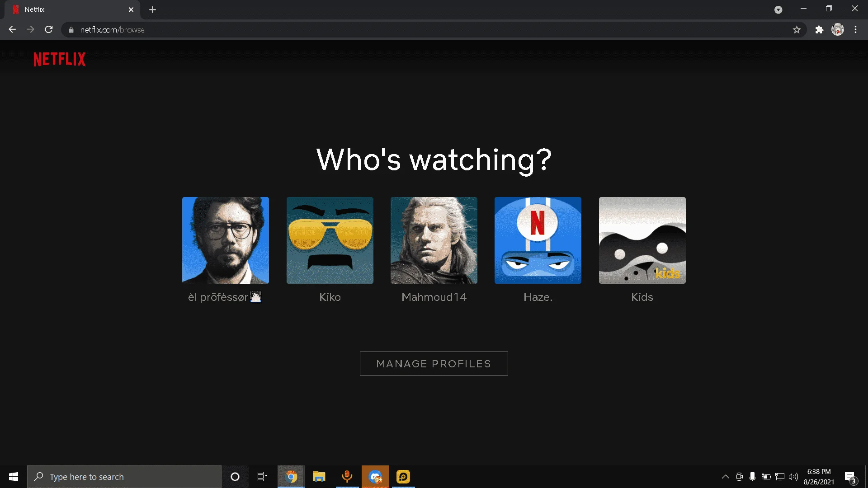This screenshot has width=868, height=488.
Task: Select the èl prõfèssør profile avatar
Action: pos(226,240)
